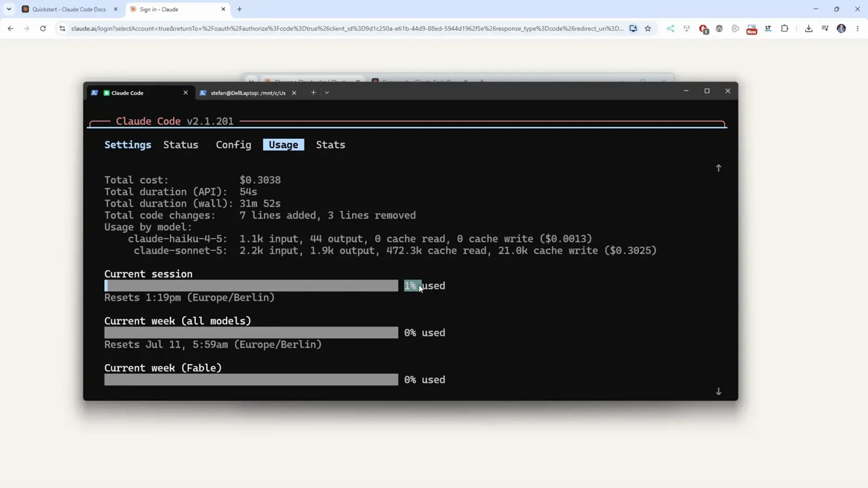Select the Claude Code terminal tab
Image resolution: width=868 pixels, height=488 pixels.
(x=140, y=93)
